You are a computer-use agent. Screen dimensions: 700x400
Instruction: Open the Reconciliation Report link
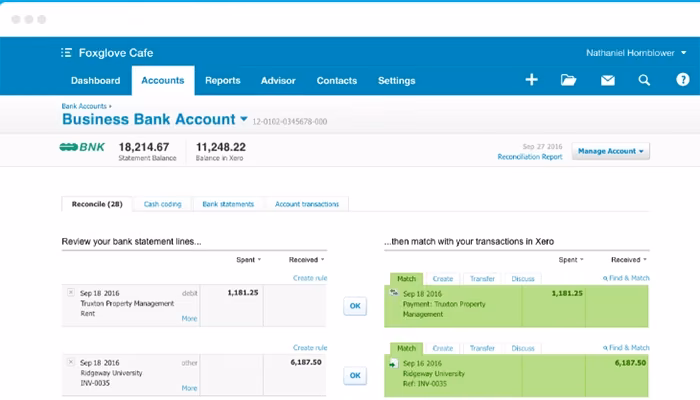[530, 157]
